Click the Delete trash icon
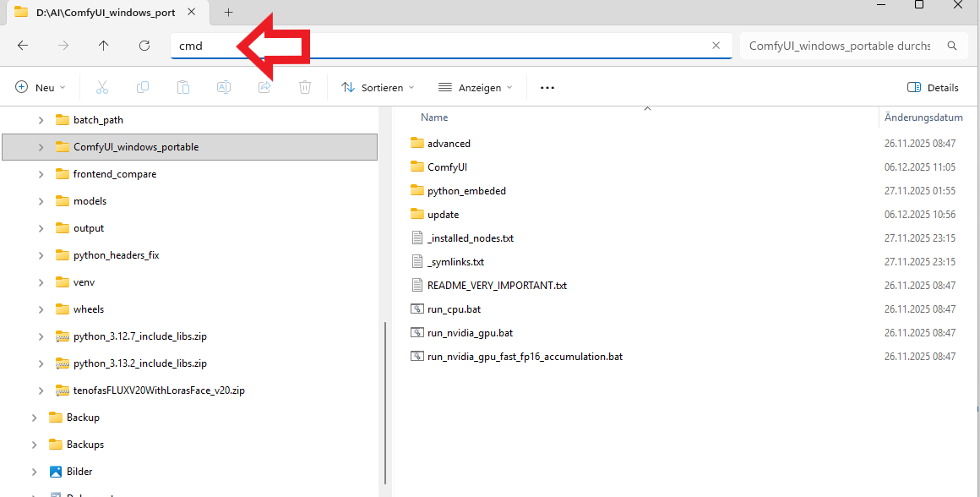980x497 pixels. click(x=305, y=87)
